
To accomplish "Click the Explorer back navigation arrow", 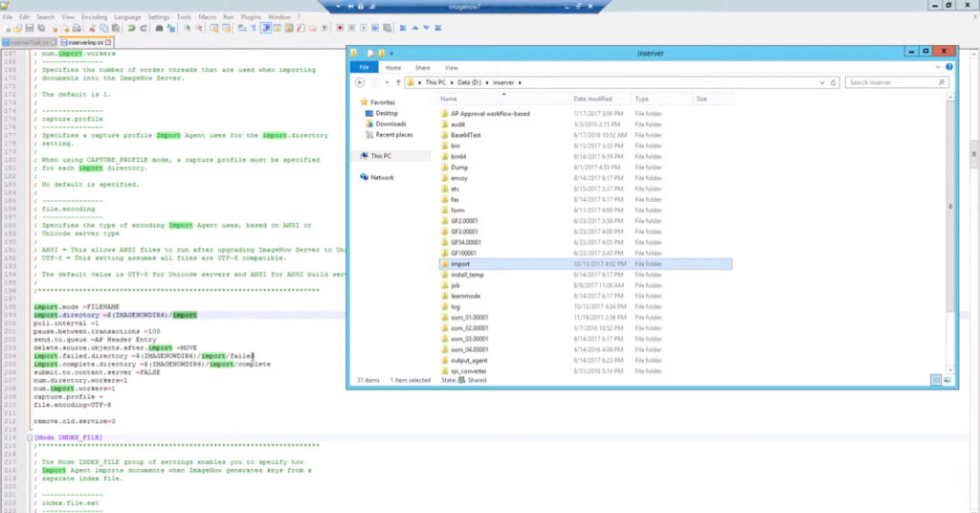I will pos(359,83).
